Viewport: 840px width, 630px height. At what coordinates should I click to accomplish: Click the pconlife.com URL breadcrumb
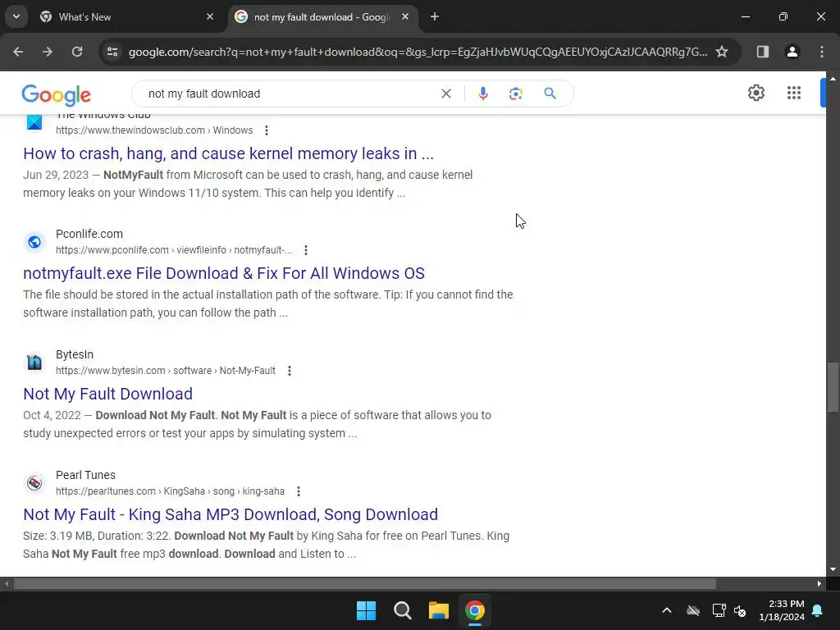[174, 250]
